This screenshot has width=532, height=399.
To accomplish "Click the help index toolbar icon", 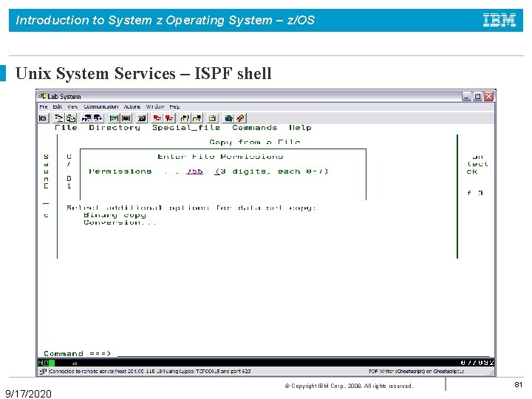I will 240,118.
